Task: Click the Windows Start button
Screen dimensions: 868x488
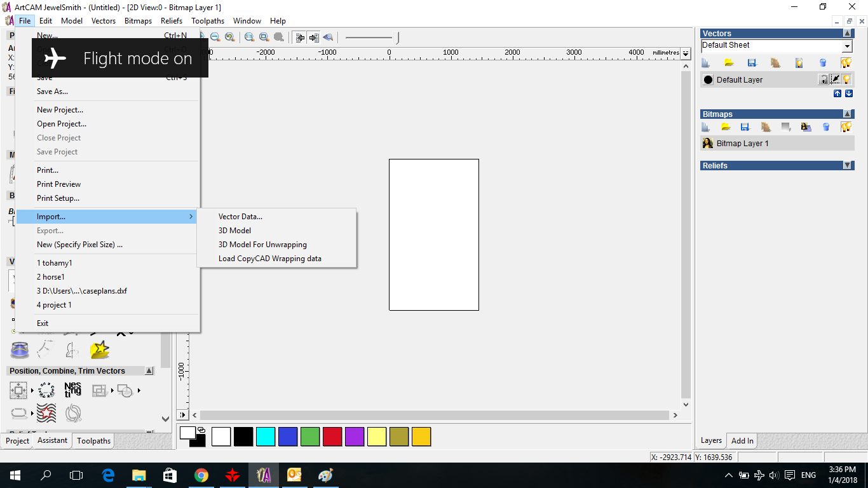Action: pyautogui.click(x=15, y=475)
